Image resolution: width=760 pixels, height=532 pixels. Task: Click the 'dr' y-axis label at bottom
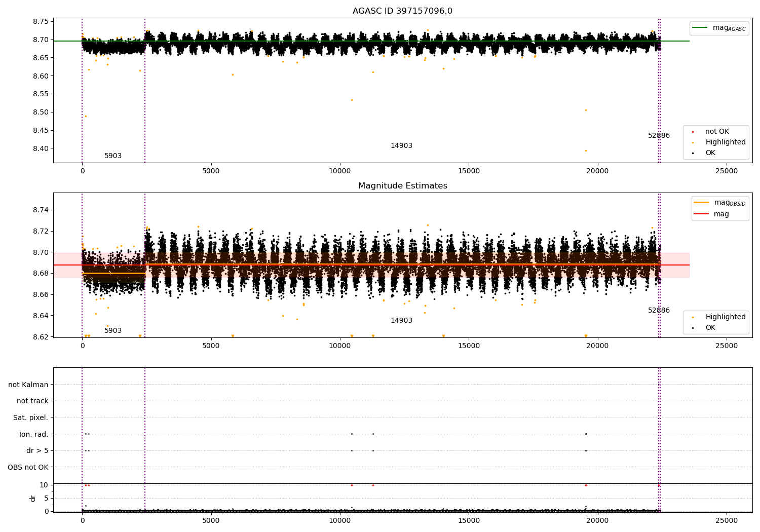33,498
